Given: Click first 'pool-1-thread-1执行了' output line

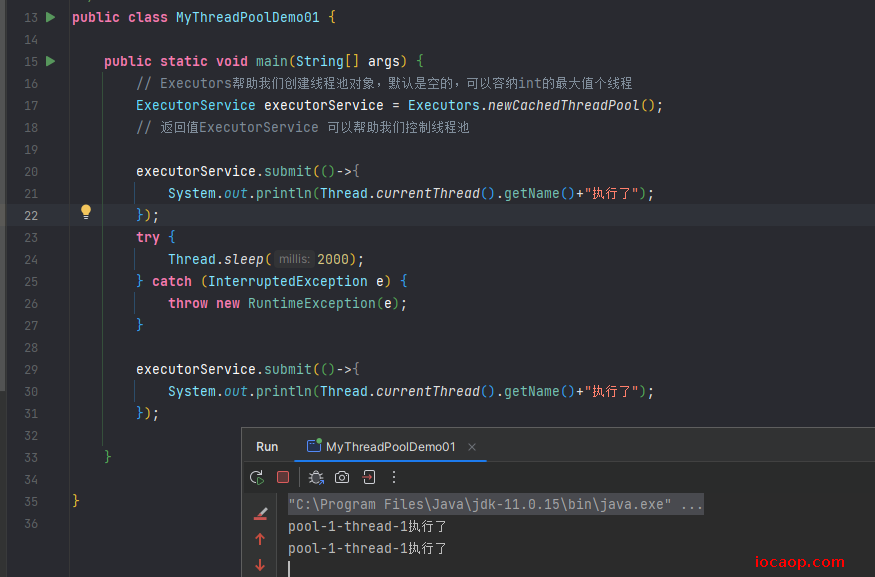Looking at the screenshot, I should click(x=367, y=526).
